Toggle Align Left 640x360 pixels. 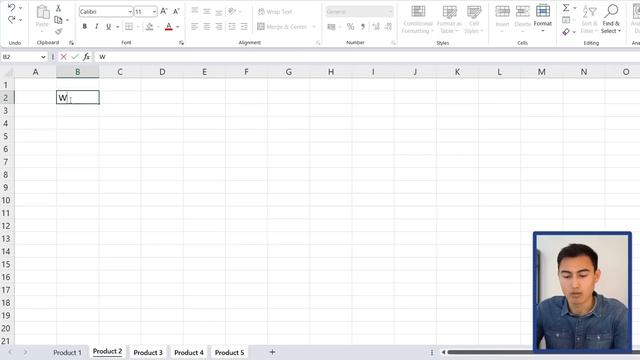point(195,27)
